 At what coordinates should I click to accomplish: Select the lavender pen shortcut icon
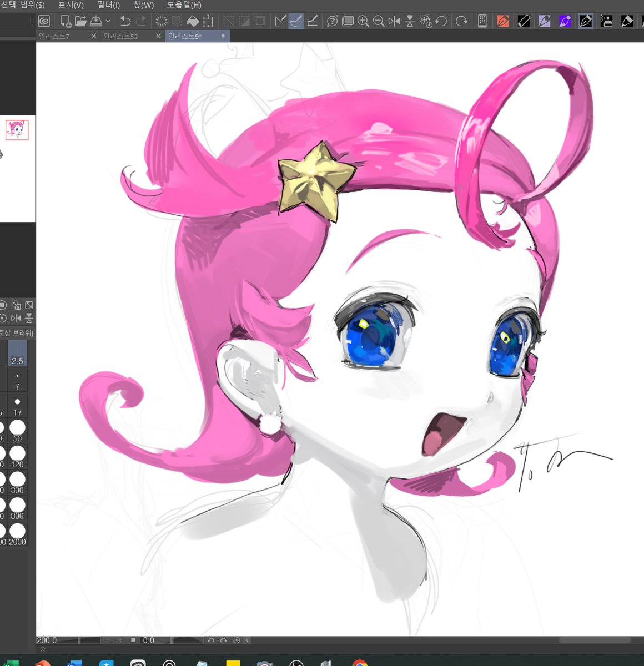click(544, 21)
